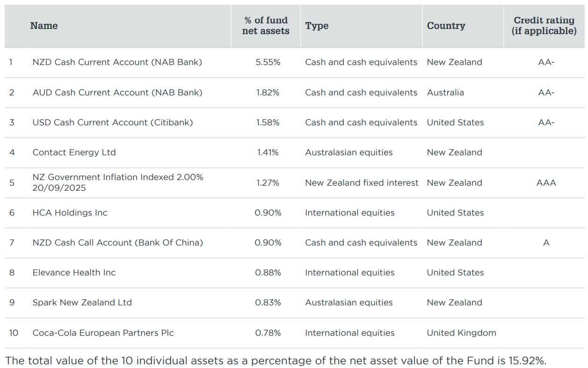Click the Name column header
588x368 pixels.
pyautogui.click(x=44, y=26)
